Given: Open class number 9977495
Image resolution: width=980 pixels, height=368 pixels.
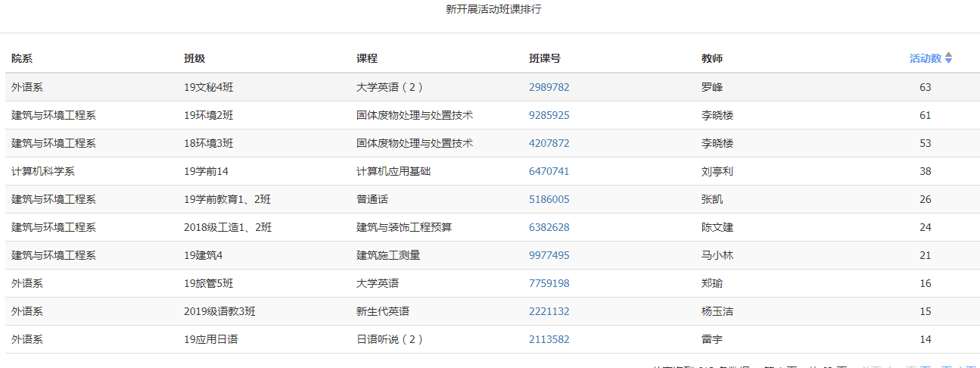Looking at the screenshot, I should tap(549, 255).
